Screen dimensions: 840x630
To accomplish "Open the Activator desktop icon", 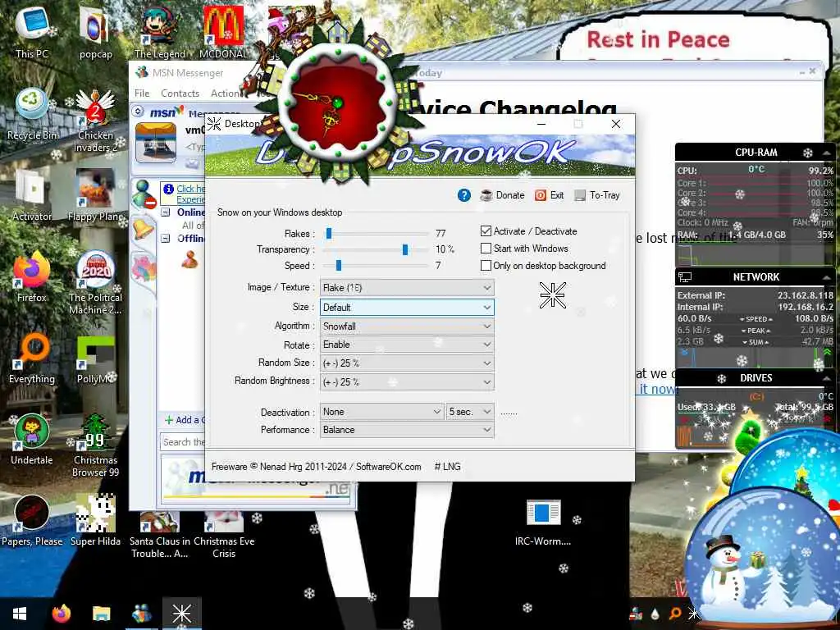I will (32, 195).
